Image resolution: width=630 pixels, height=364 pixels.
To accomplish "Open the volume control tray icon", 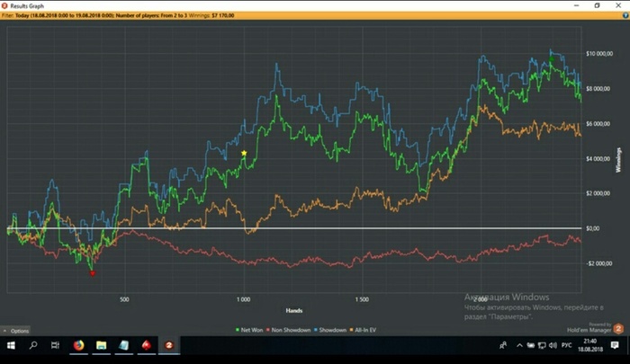I will (x=553, y=345).
